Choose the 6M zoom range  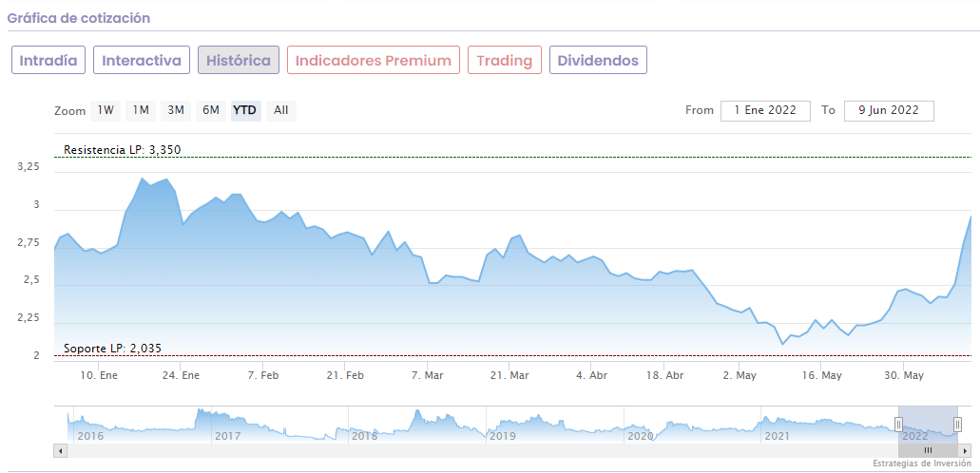(210, 110)
